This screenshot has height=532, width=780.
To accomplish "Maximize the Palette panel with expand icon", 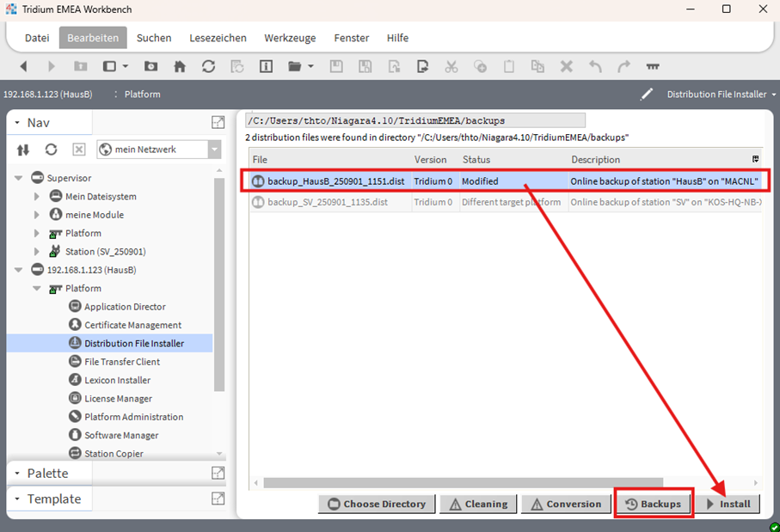I will pos(218,473).
